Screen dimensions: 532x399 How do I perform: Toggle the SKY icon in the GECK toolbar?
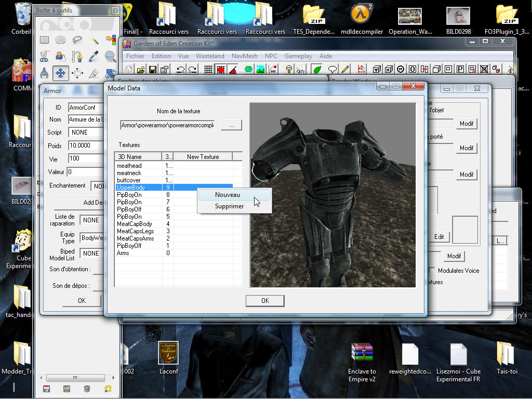click(x=301, y=70)
